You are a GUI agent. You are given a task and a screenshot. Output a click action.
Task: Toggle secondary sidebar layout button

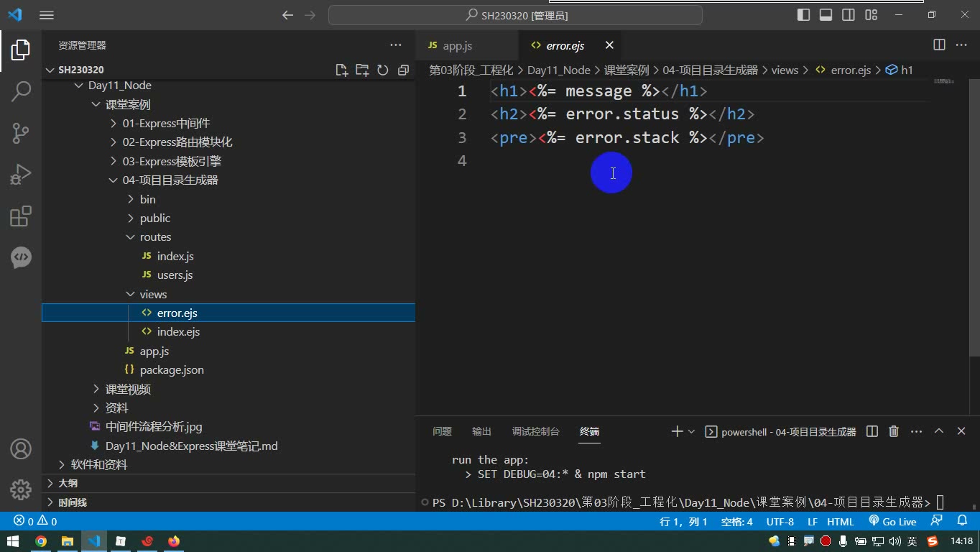pos(849,15)
